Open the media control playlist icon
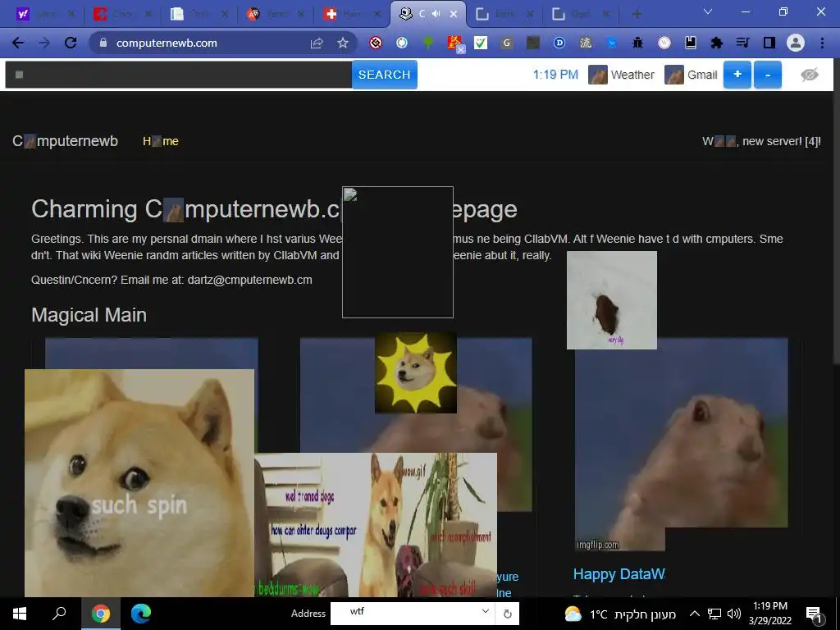Viewport: 840px width, 630px height. coord(742,43)
